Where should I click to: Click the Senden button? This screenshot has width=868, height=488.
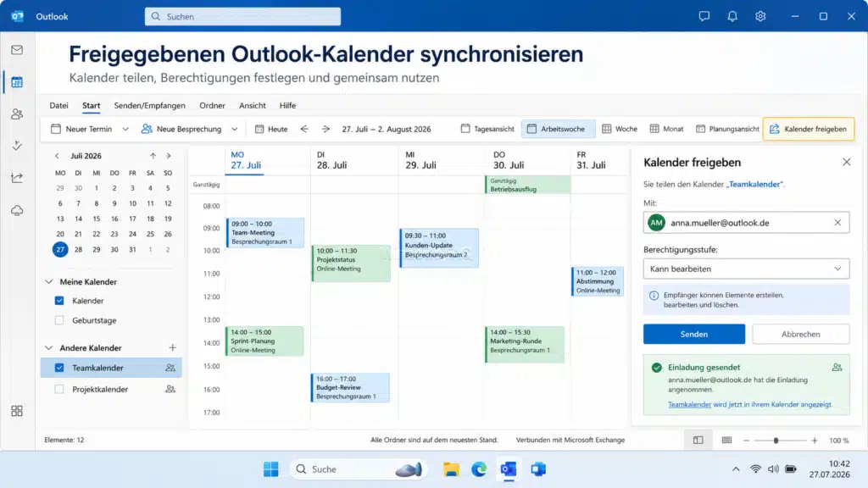tap(694, 334)
